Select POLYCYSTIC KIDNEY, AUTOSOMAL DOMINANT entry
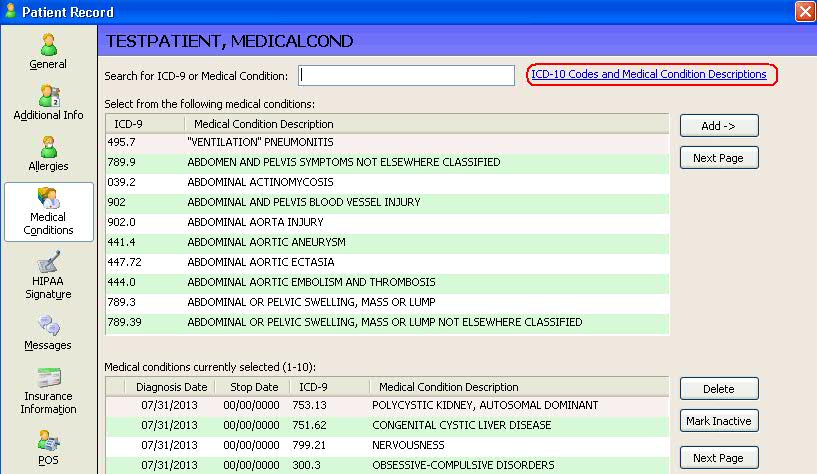 (x=388, y=405)
